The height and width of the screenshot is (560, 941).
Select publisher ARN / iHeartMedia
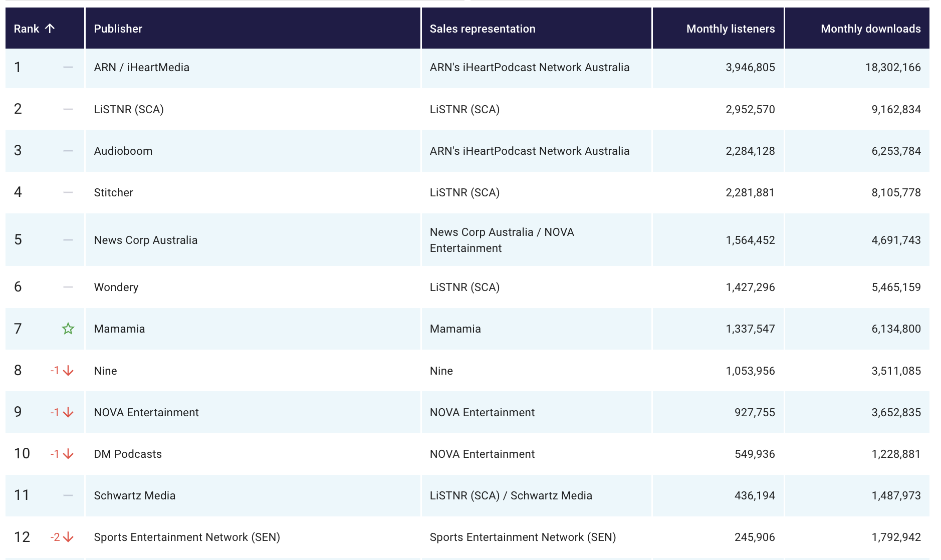142,67
